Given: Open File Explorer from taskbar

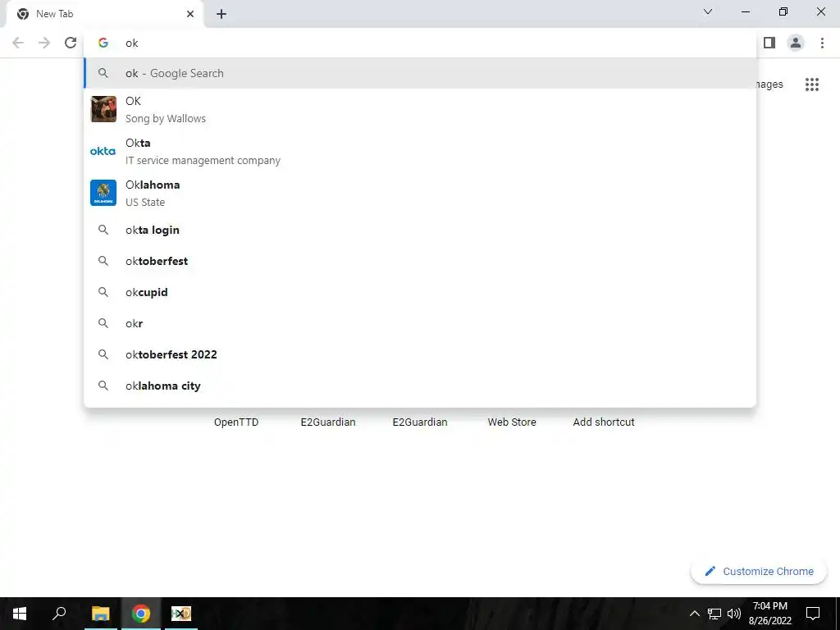Looking at the screenshot, I should tap(100, 614).
